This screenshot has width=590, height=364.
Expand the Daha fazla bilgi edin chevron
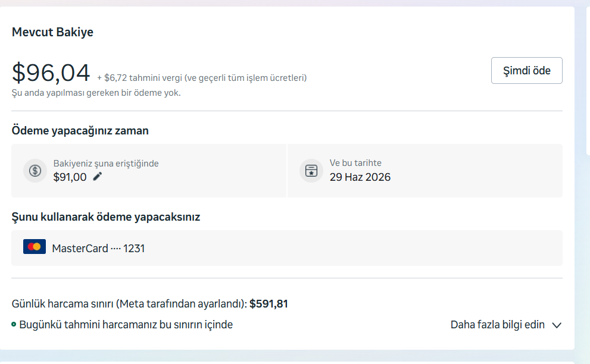coord(557,325)
